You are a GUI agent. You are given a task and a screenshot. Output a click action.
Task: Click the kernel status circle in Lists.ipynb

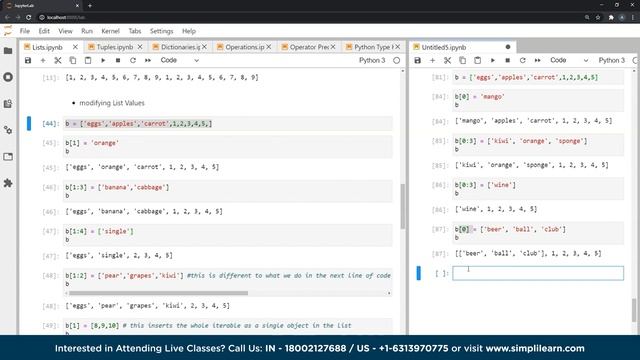(396, 60)
